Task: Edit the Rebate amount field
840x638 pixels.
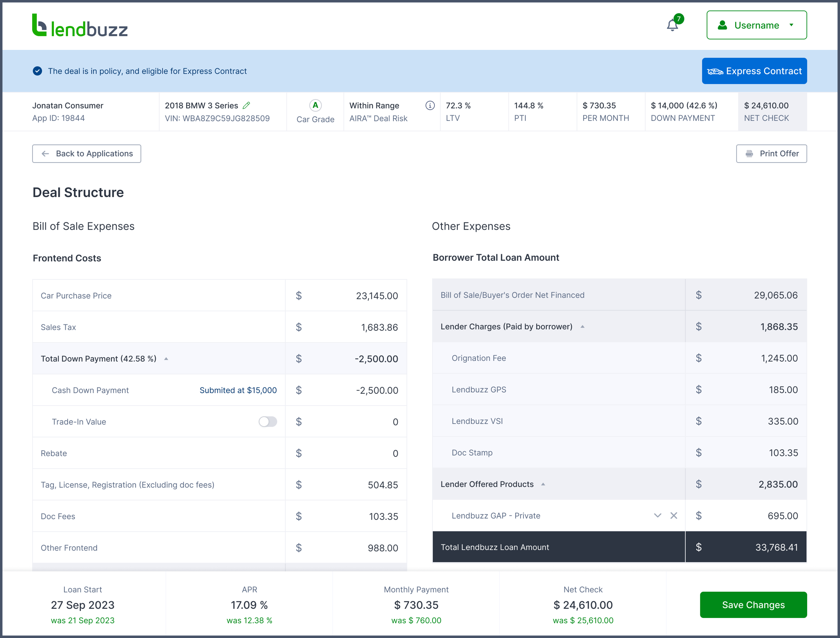Action: point(346,453)
